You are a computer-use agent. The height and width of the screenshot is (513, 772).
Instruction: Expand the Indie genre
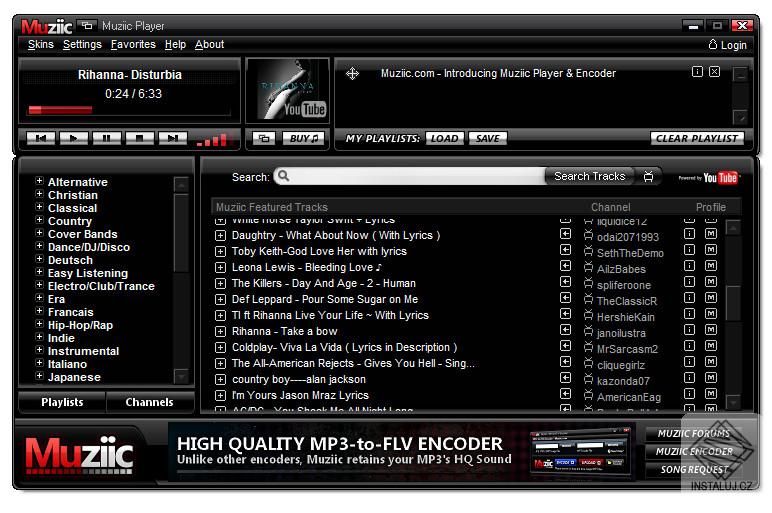[x=39, y=337]
